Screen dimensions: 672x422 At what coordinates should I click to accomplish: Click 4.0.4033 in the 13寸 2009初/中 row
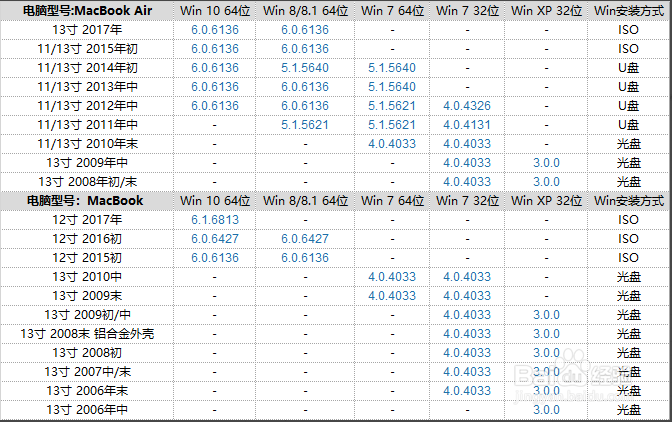(467, 315)
